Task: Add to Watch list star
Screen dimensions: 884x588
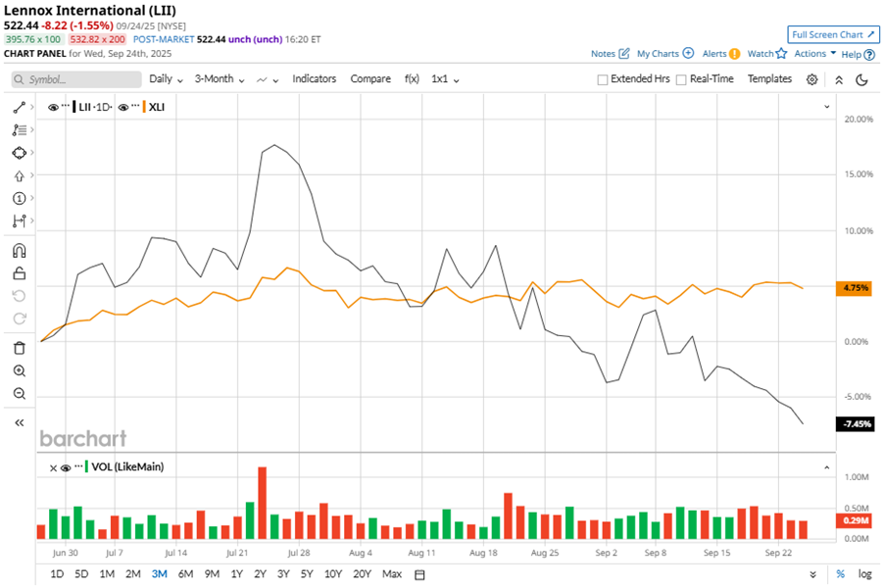Action: 781,54
